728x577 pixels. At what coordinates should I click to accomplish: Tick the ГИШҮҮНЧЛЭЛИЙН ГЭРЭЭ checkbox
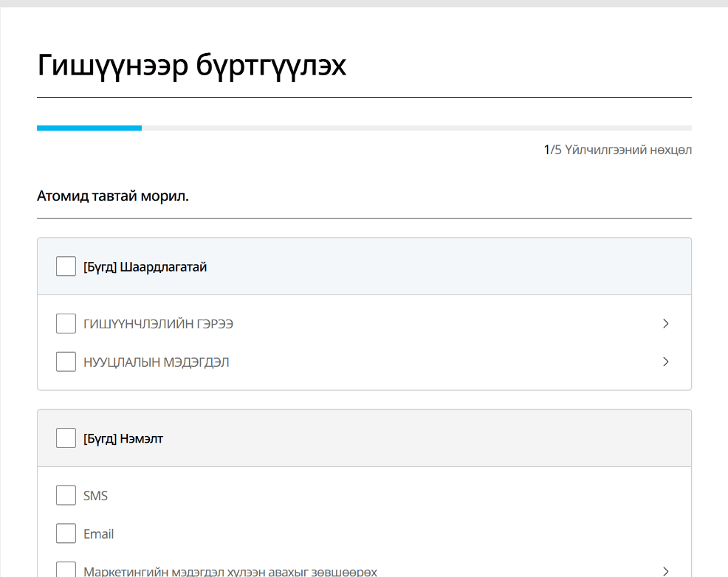[x=66, y=323]
